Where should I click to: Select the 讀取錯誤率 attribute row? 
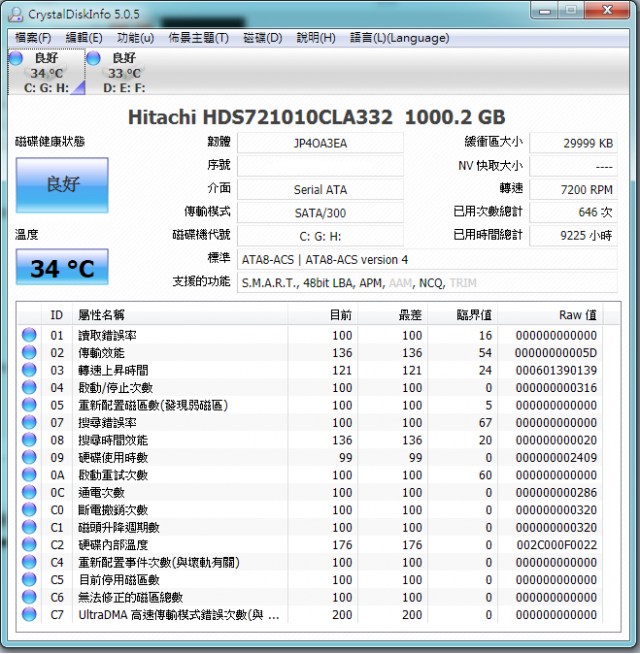click(310, 335)
